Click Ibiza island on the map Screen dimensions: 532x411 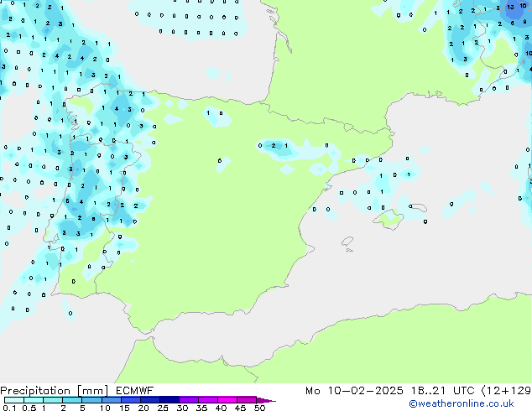tap(347, 242)
